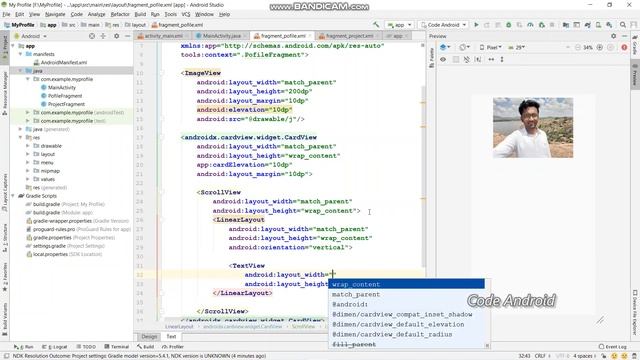Open the TODO tool window

(86, 347)
